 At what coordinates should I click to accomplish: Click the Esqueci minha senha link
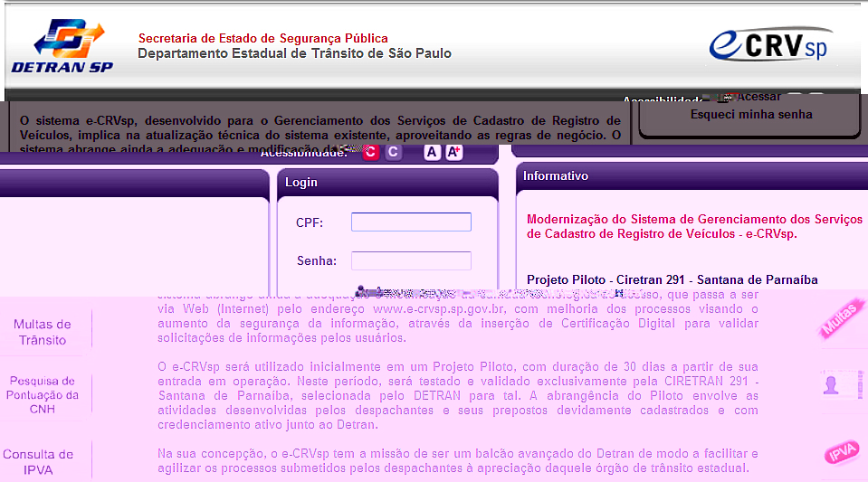[x=751, y=115]
